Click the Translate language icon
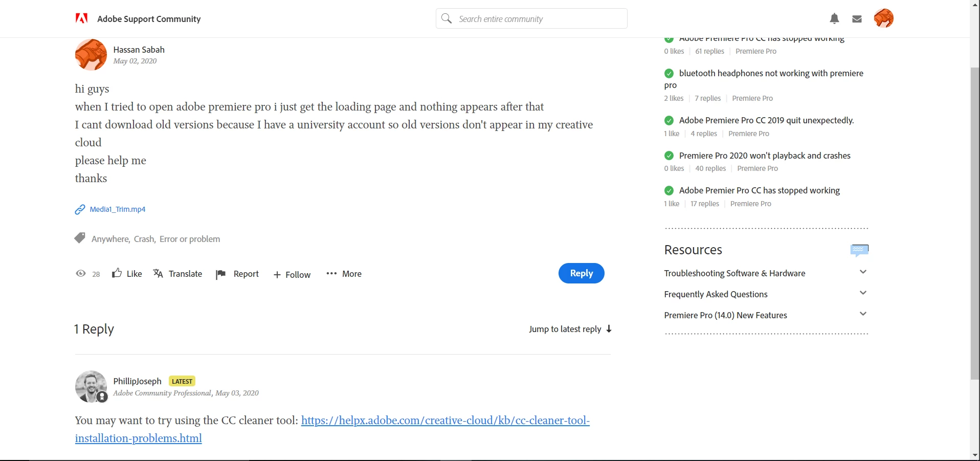 158,273
